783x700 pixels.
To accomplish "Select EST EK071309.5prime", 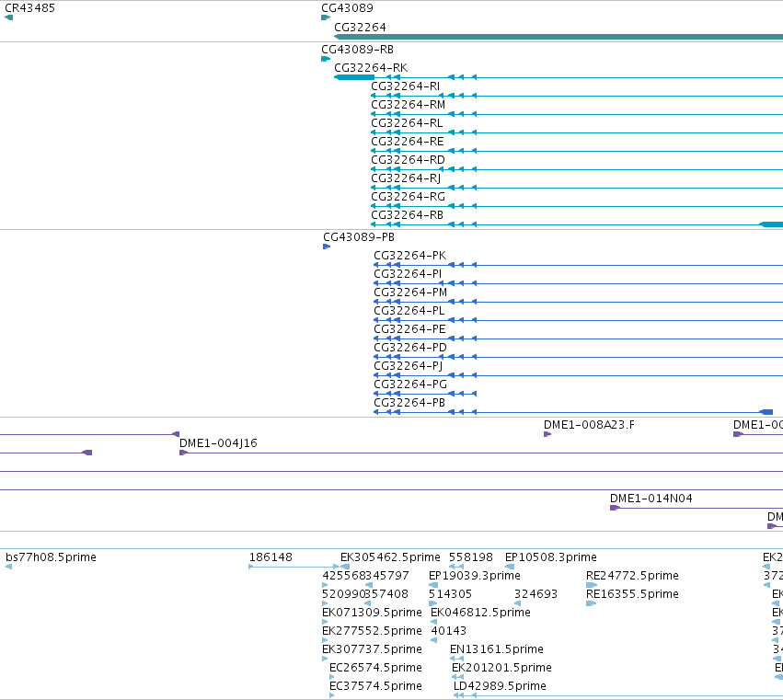I will (372, 613).
